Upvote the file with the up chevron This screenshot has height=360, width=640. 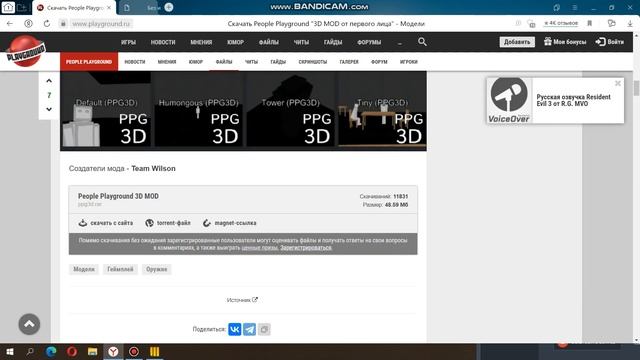pos(49,81)
